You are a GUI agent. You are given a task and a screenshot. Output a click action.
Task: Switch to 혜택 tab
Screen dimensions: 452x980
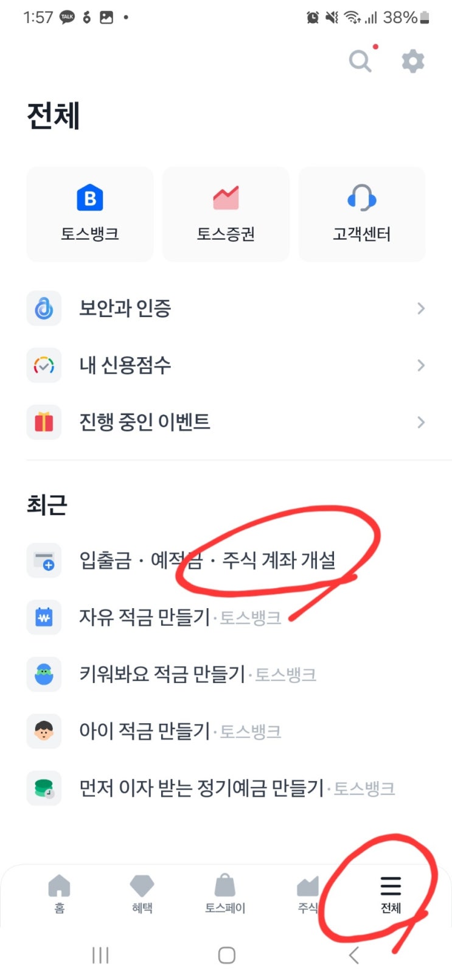142,894
